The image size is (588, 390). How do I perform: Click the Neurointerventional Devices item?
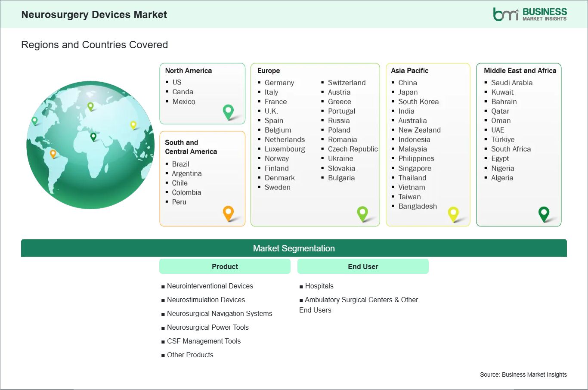(210, 286)
